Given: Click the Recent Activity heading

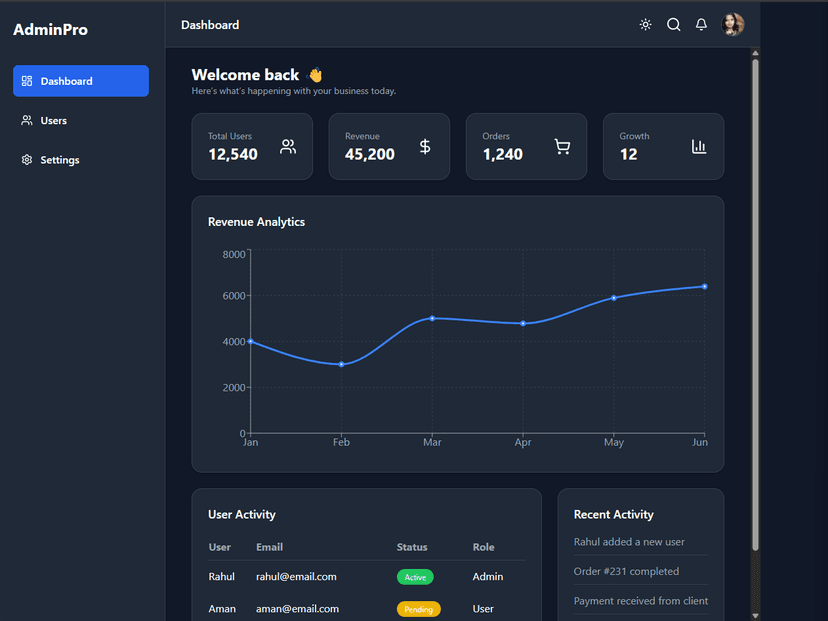Looking at the screenshot, I should click(x=614, y=514).
